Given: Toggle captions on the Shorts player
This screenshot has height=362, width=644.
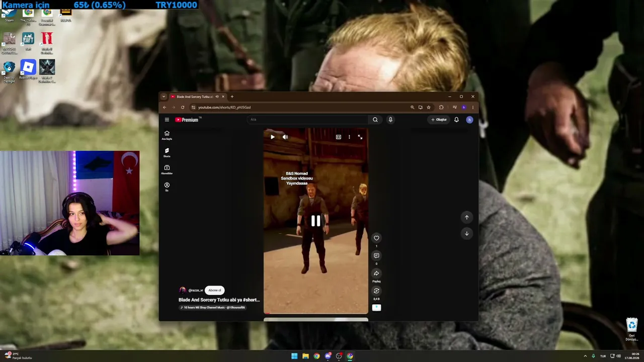Looking at the screenshot, I should pos(339,137).
